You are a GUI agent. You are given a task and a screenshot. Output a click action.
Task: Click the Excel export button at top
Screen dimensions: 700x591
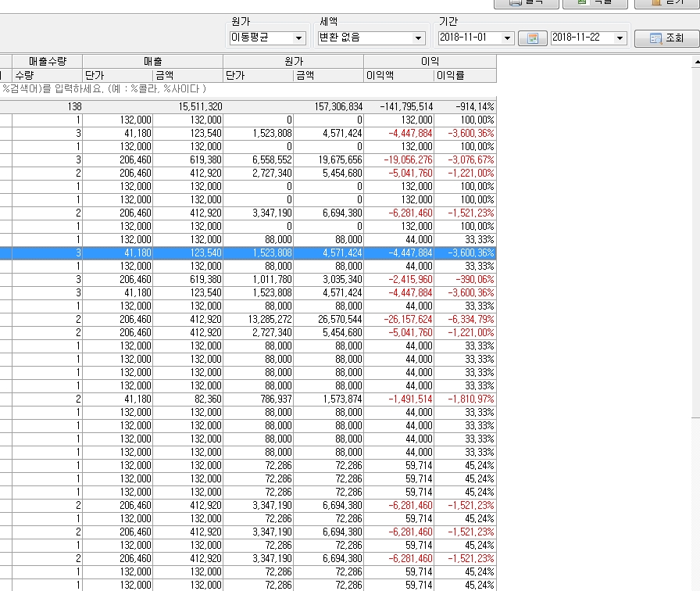click(593, 3)
